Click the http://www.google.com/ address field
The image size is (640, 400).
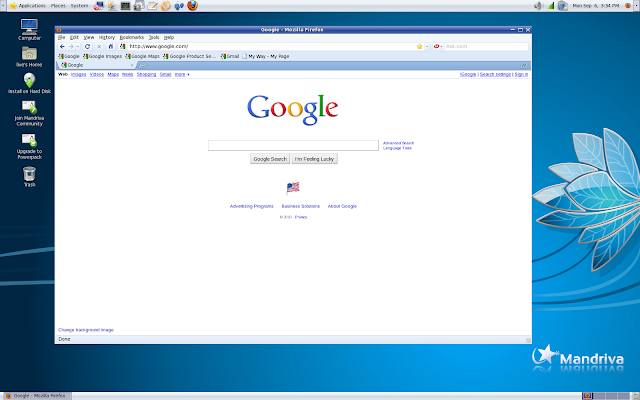coord(271,47)
